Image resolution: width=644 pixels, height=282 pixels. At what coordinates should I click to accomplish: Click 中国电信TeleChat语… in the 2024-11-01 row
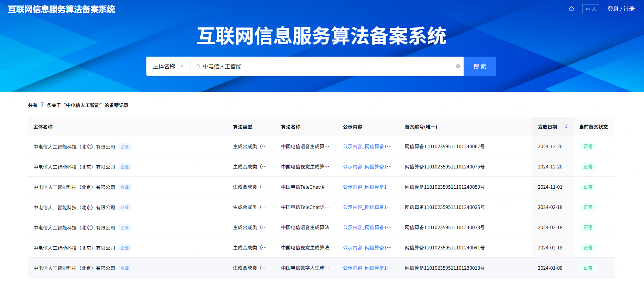[x=305, y=187]
